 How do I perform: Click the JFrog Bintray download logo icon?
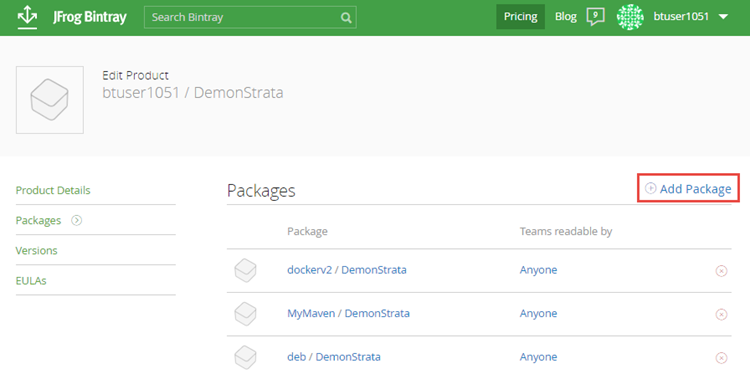point(27,17)
